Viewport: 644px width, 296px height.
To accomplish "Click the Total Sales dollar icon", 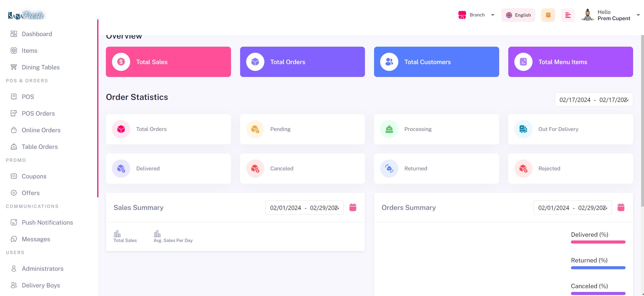I will (121, 62).
